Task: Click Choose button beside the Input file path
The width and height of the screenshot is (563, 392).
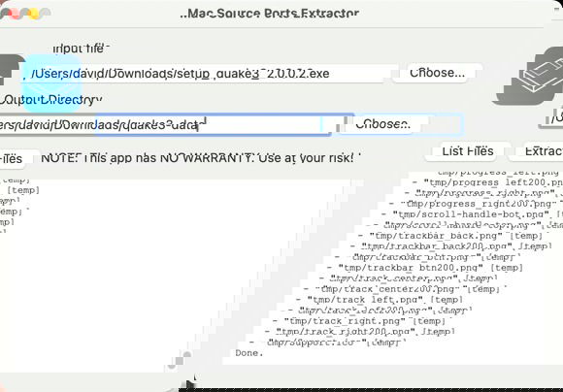Action: point(437,73)
